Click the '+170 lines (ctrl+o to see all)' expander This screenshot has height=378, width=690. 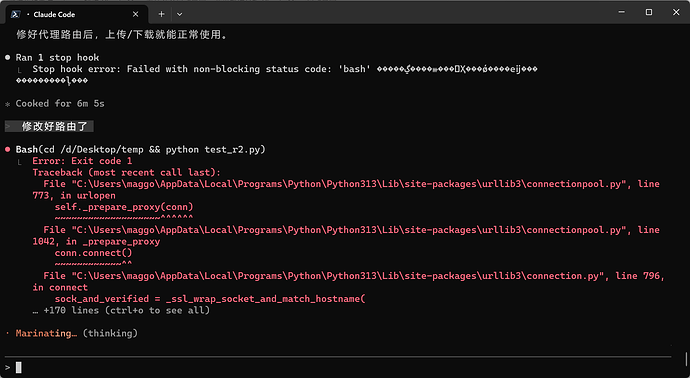[121, 310]
